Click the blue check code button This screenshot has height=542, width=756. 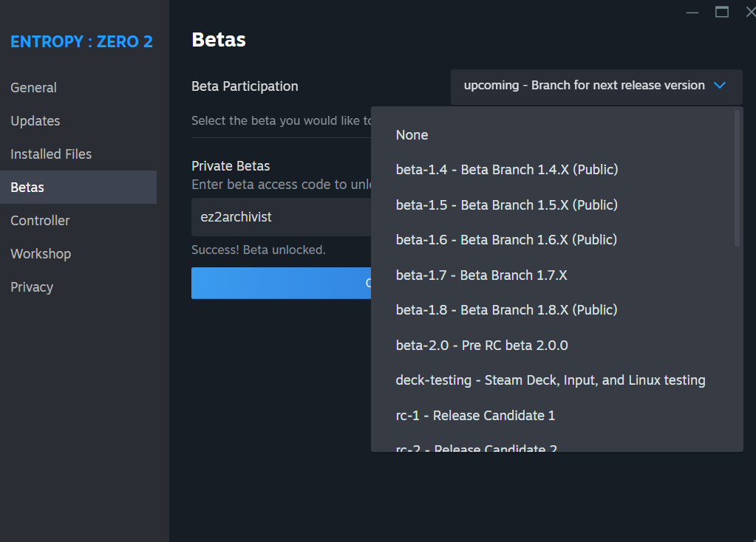[x=281, y=283]
